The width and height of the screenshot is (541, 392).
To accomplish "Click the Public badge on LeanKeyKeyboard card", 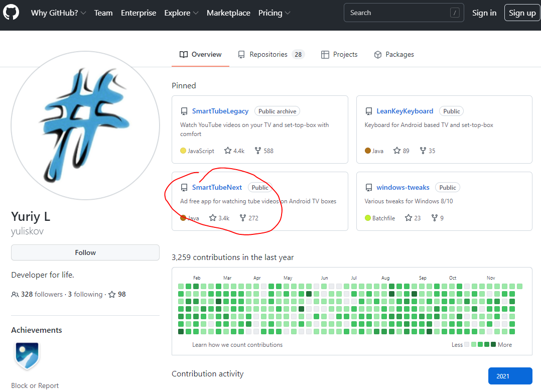I will 451,111.
